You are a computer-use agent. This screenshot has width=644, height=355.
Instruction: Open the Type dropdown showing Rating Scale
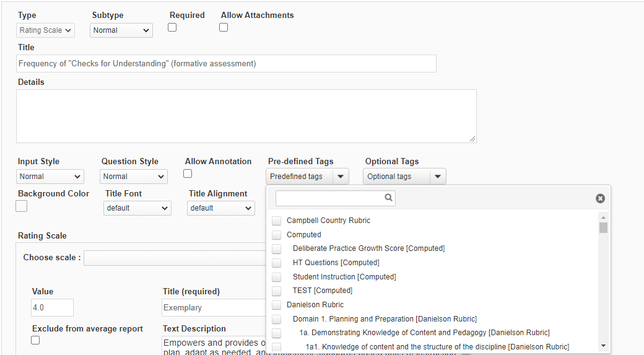[45, 30]
